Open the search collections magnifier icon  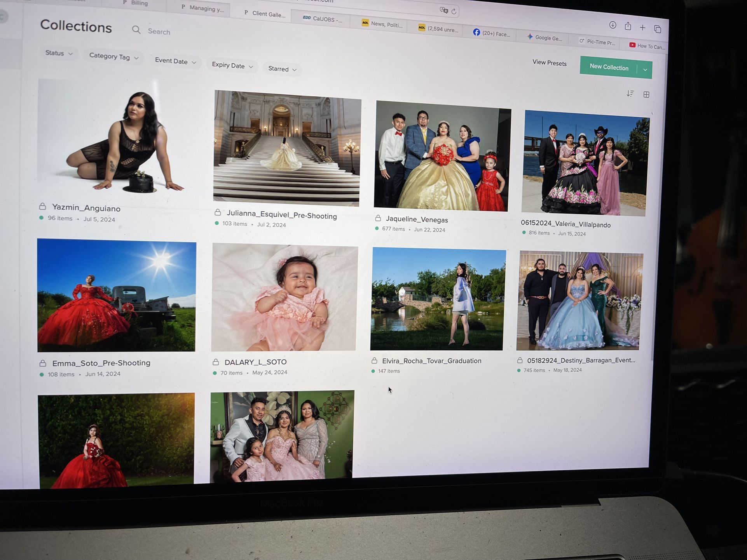(136, 30)
